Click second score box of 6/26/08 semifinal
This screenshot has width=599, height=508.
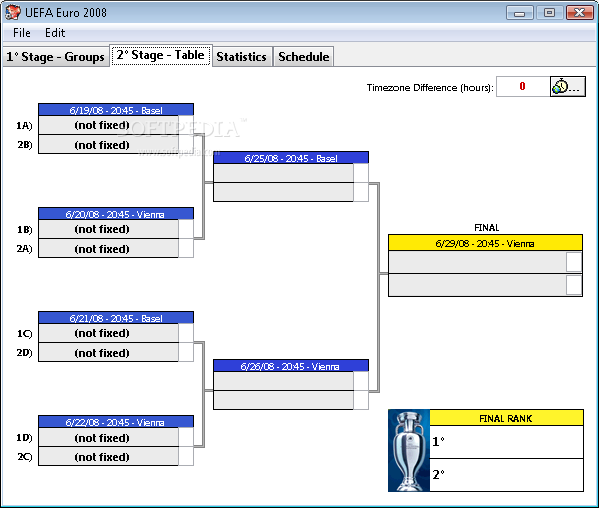361,400
